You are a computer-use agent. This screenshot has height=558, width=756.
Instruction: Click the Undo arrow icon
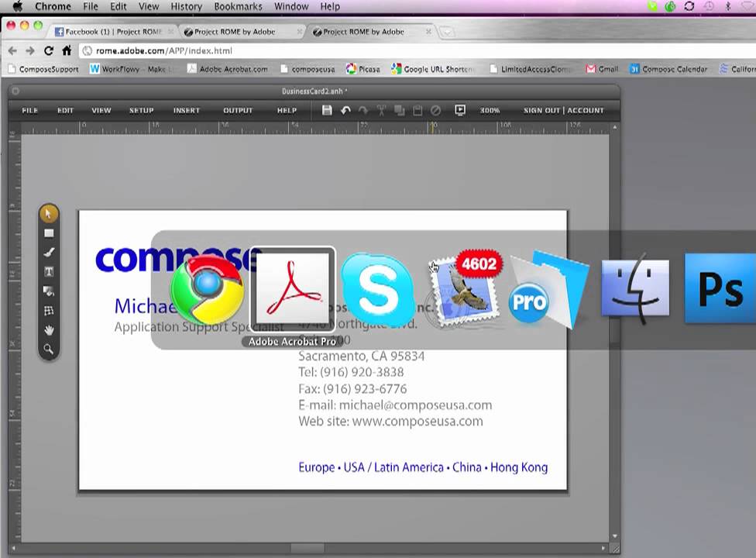345,111
